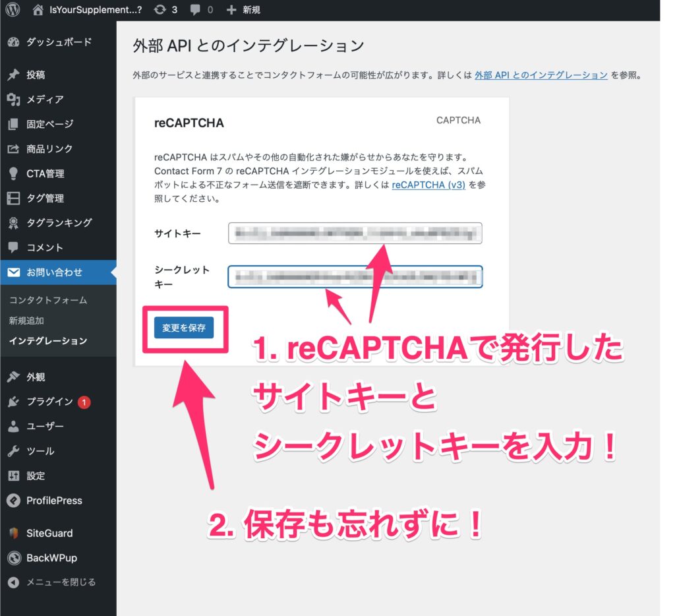
Task: Click the メニューを閉じる collapse arrow icon
Action: [13, 582]
